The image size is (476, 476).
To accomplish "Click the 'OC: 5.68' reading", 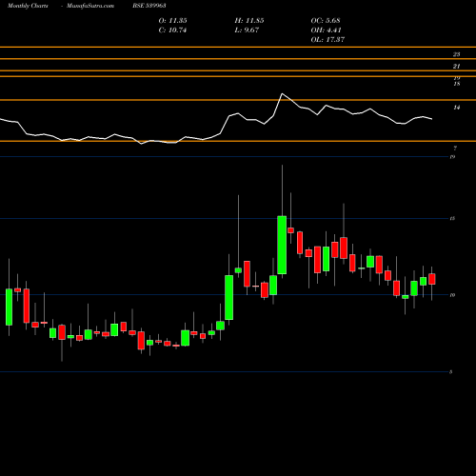I will pyautogui.click(x=326, y=21).
